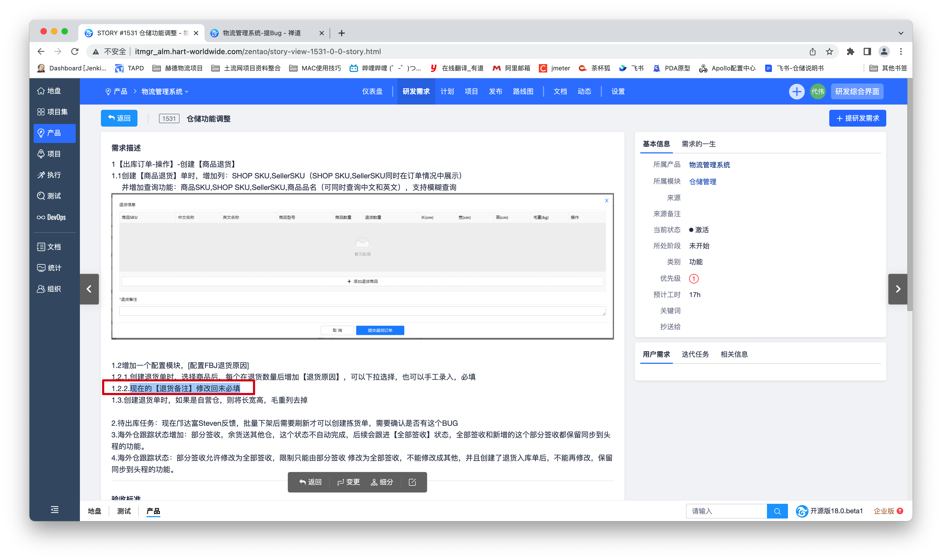Viewport: 942px width, 560px height.
Task: Click the 请输入 search input field
Action: click(x=726, y=511)
